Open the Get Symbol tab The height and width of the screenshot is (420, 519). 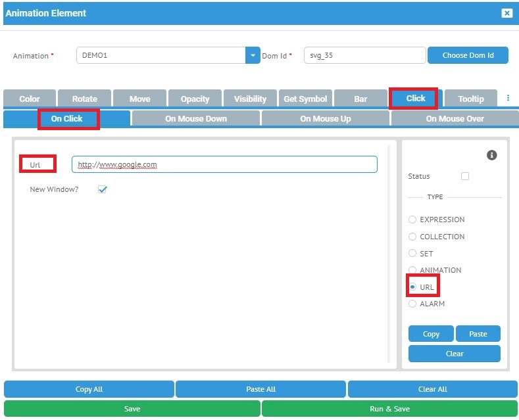coord(305,99)
